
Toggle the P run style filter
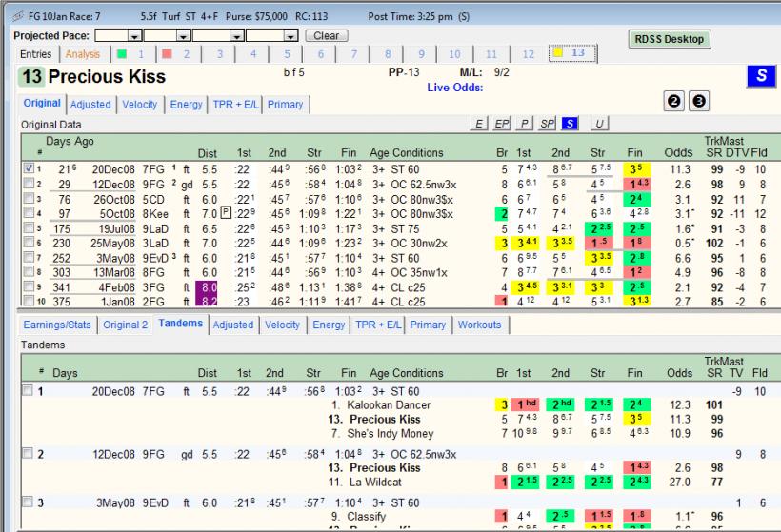pyautogui.click(x=524, y=124)
